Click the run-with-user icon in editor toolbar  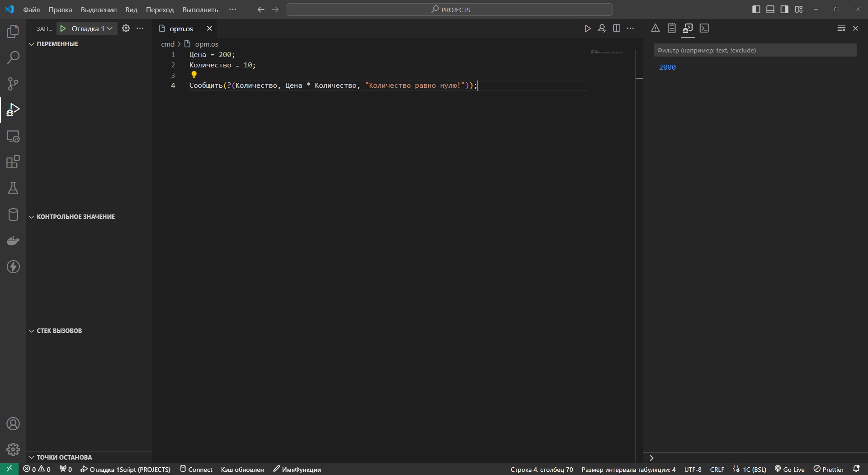coord(602,28)
